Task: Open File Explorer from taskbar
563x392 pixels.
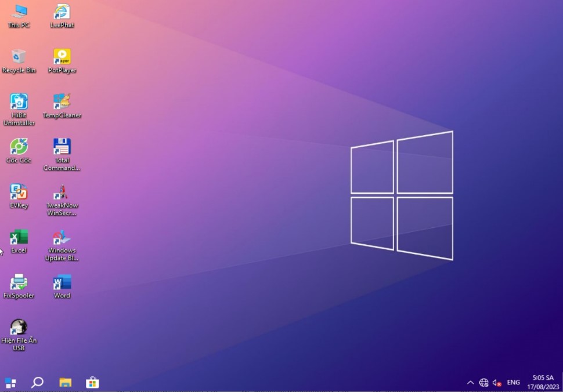Action: [x=65, y=383]
